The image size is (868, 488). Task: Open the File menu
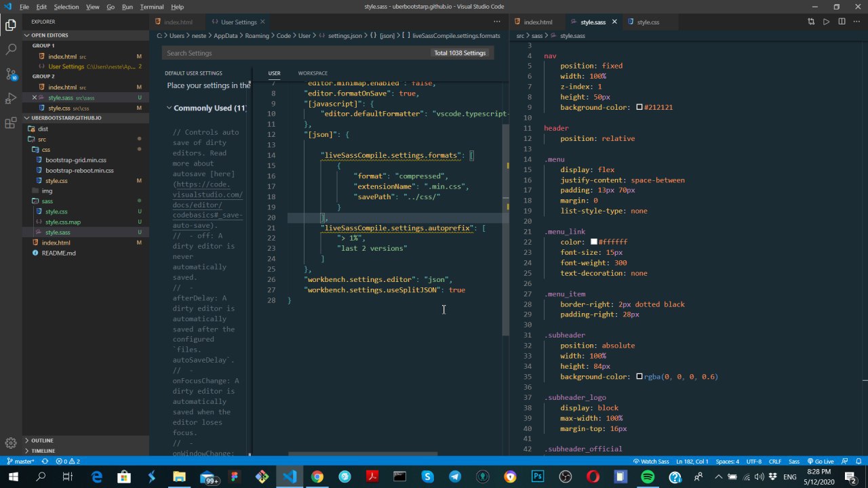(x=24, y=7)
